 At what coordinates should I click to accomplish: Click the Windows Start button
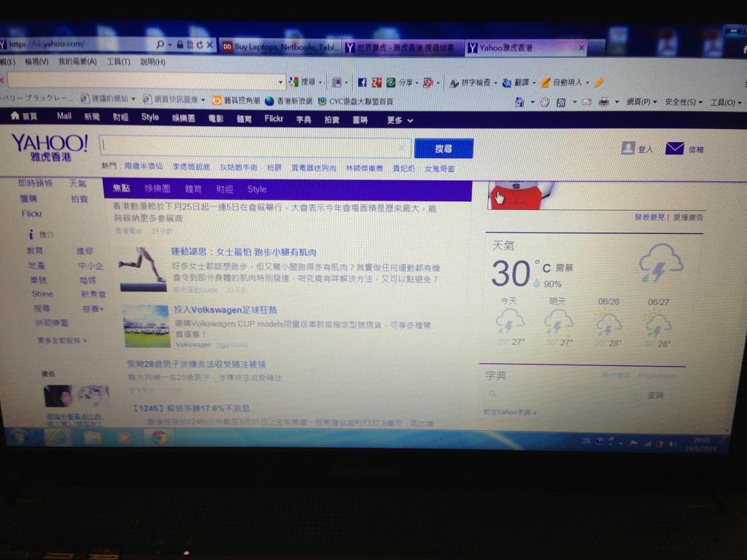pos(18,437)
